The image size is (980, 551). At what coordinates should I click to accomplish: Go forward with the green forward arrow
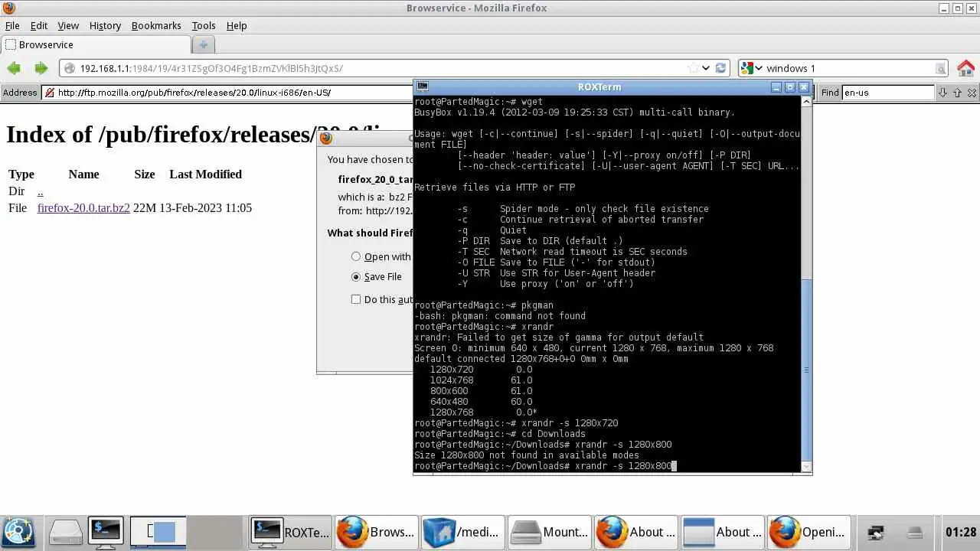[x=41, y=68]
